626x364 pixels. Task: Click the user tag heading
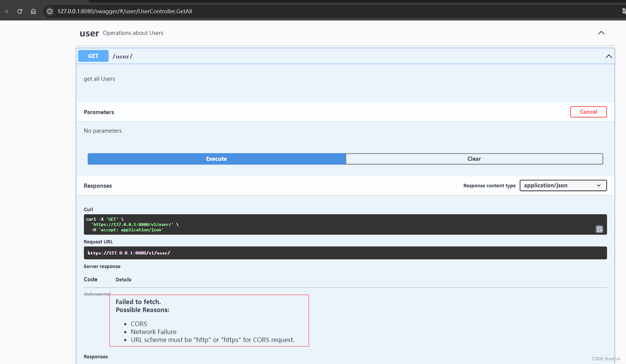tap(89, 33)
